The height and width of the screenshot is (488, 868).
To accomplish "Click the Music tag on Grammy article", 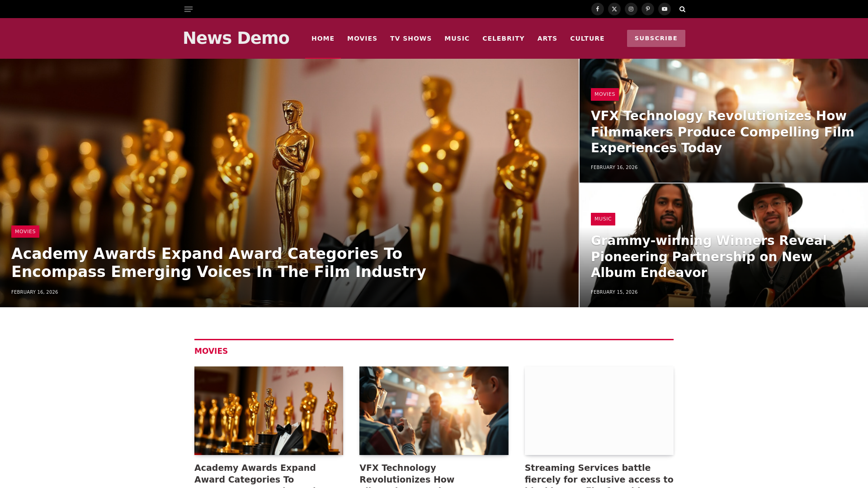I will pos(603,219).
